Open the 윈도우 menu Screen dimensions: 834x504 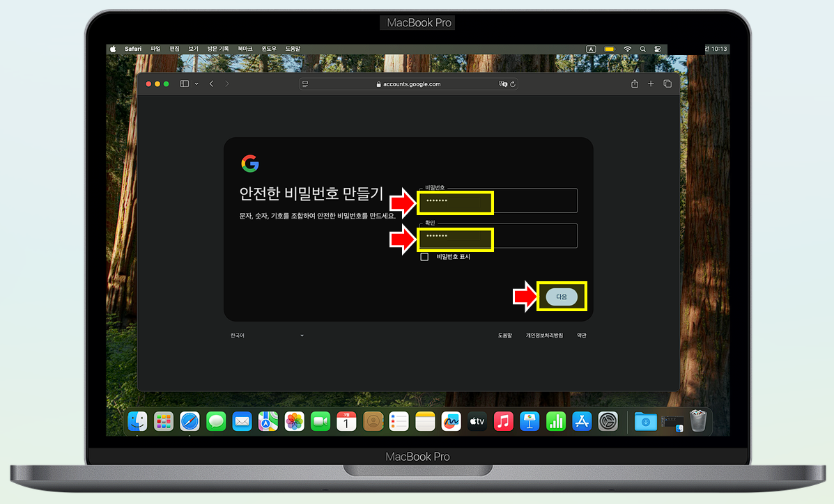[x=269, y=49]
